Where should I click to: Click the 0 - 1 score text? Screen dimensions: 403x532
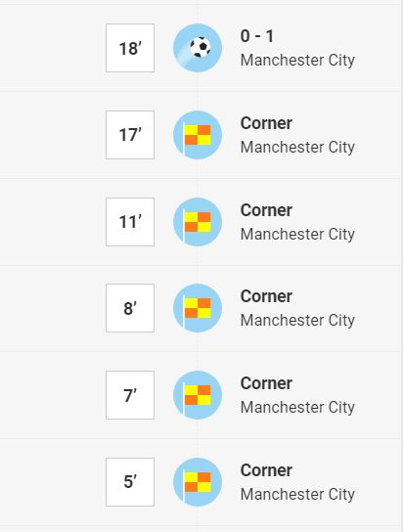coord(257,36)
